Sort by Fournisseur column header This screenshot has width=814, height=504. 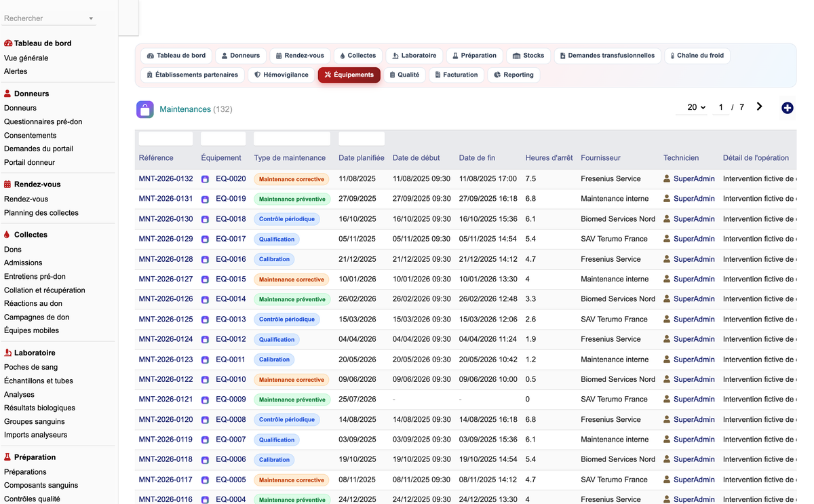point(600,158)
